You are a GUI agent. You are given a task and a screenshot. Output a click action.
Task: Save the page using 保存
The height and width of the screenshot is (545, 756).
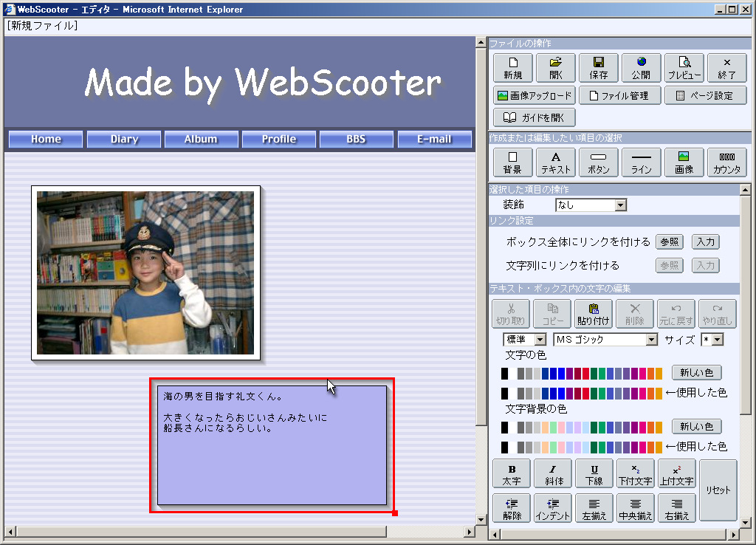(x=598, y=68)
